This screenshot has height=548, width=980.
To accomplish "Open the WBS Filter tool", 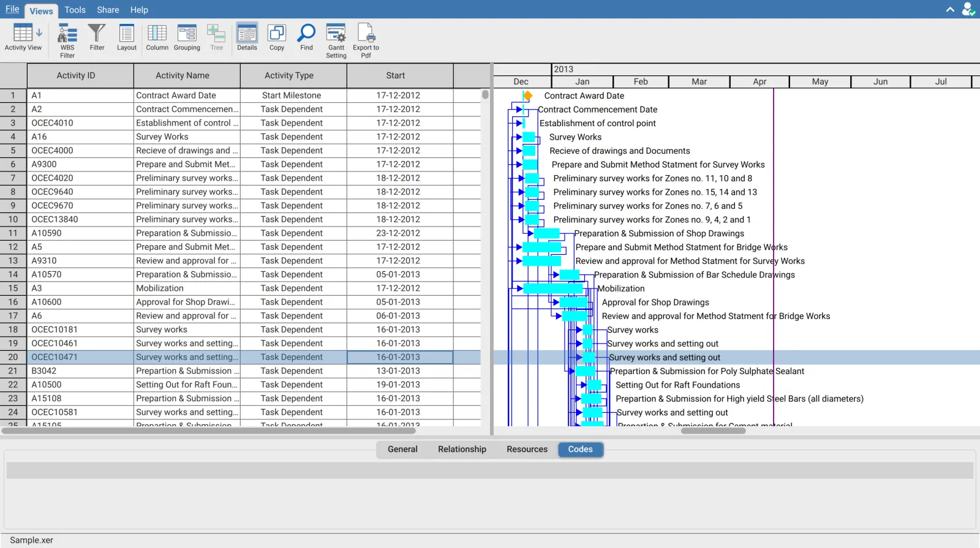I will coord(67,40).
